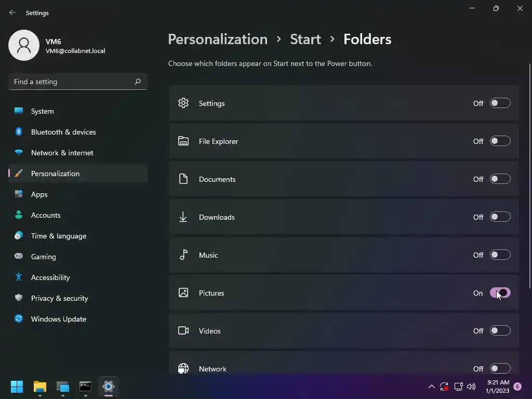Click the Windows Update sync icon
This screenshot has height=399, width=532.
click(19, 318)
